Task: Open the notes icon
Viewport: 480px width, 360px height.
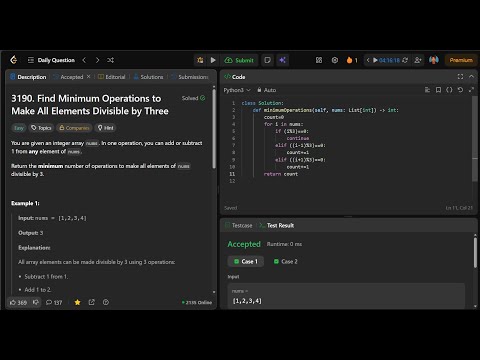Action: point(267,60)
